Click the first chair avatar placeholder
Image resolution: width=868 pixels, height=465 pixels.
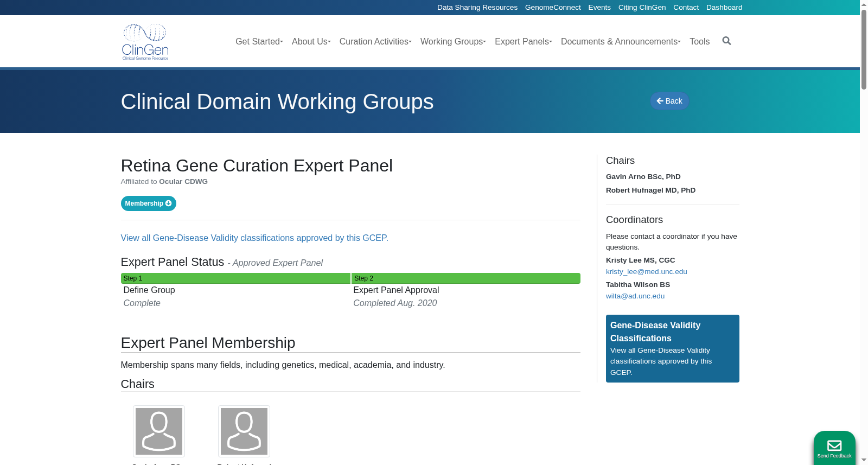point(159,431)
